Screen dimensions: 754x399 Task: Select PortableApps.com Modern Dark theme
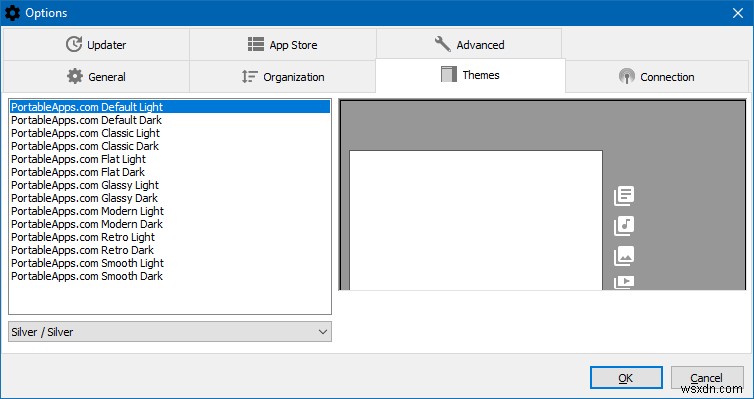[x=170, y=224]
